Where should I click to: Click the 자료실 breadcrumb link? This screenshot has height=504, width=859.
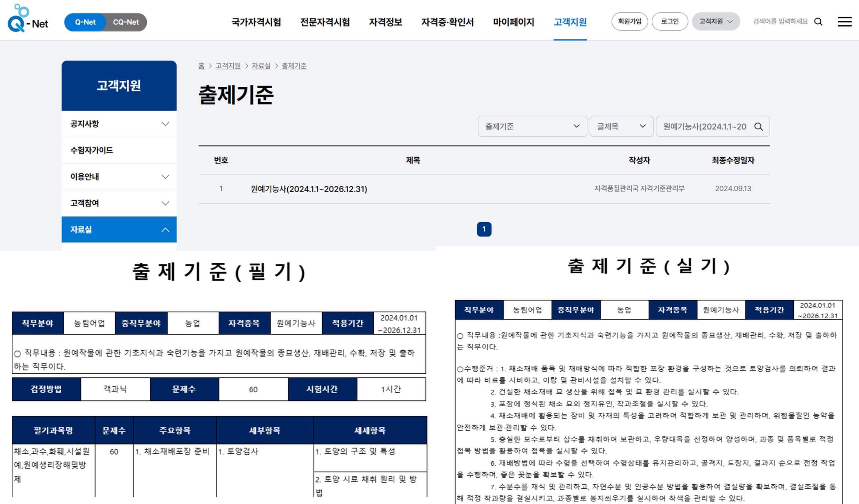tap(261, 66)
